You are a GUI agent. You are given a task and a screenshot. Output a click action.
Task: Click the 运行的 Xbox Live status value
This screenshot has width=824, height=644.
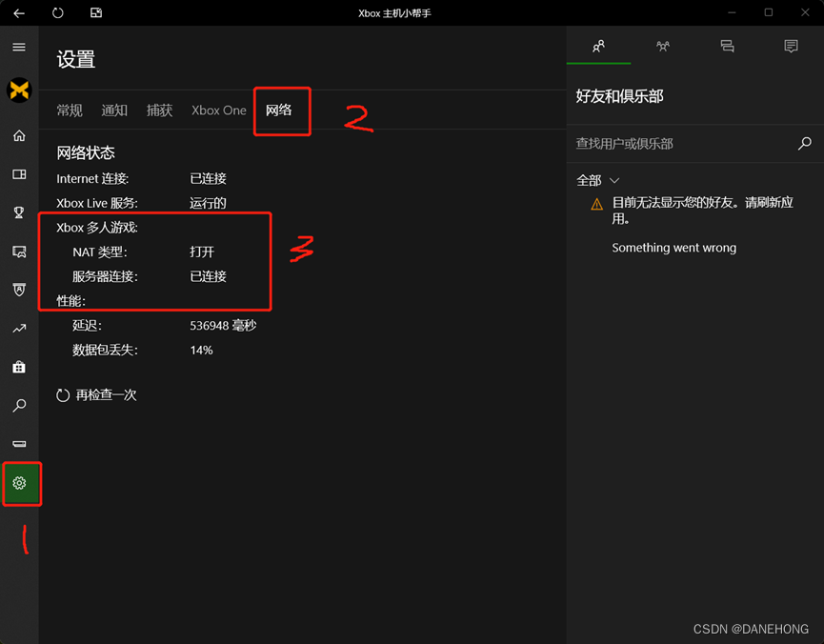coord(208,203)
